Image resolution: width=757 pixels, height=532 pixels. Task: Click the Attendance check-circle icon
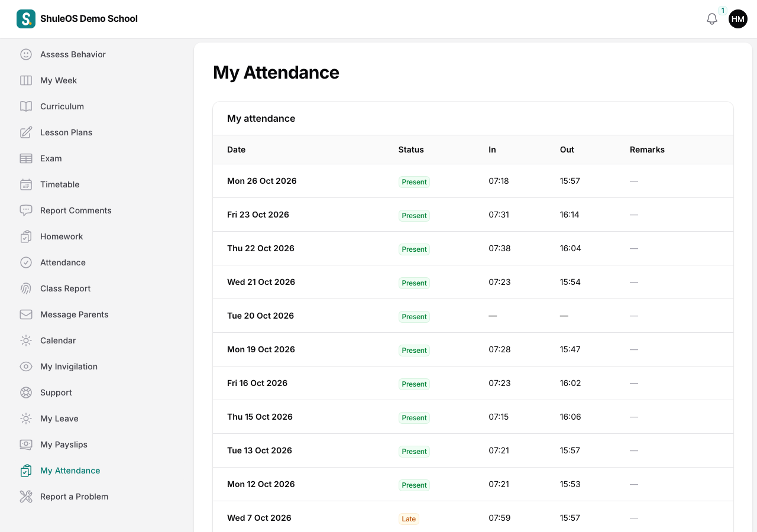click(26, 262)
